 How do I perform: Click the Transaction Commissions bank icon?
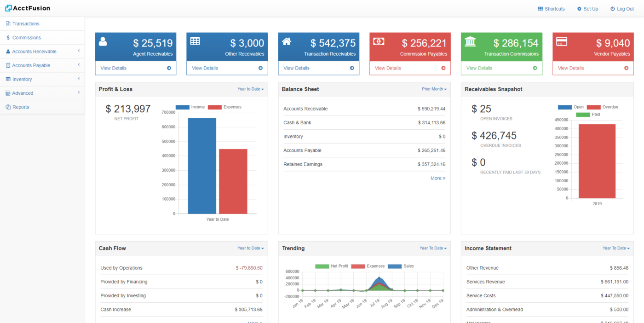[469, 41]
